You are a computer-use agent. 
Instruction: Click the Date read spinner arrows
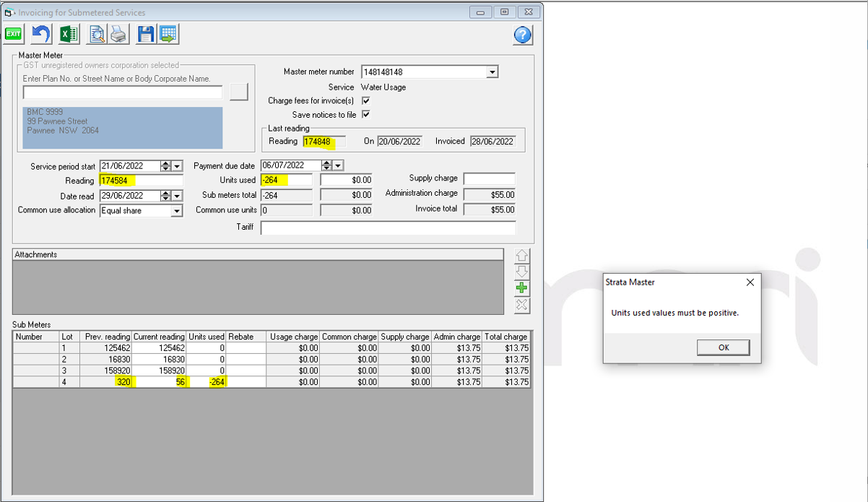click(x=166, y=196)
